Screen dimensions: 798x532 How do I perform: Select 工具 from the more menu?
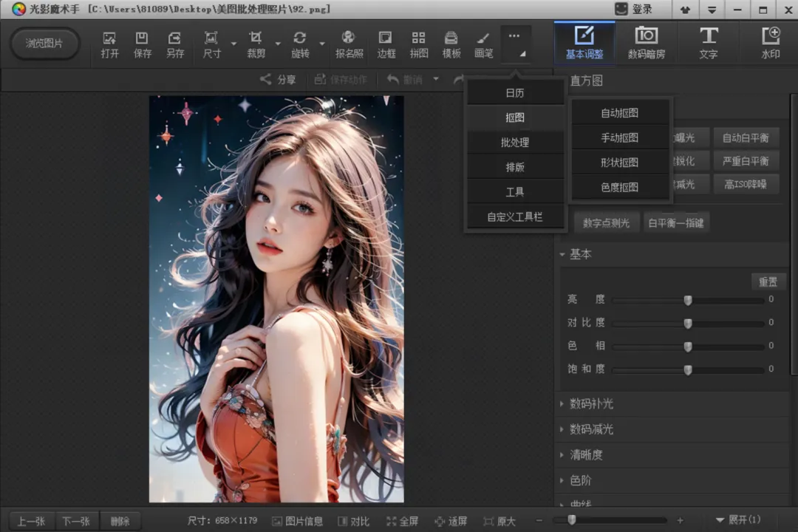(515, 192)
